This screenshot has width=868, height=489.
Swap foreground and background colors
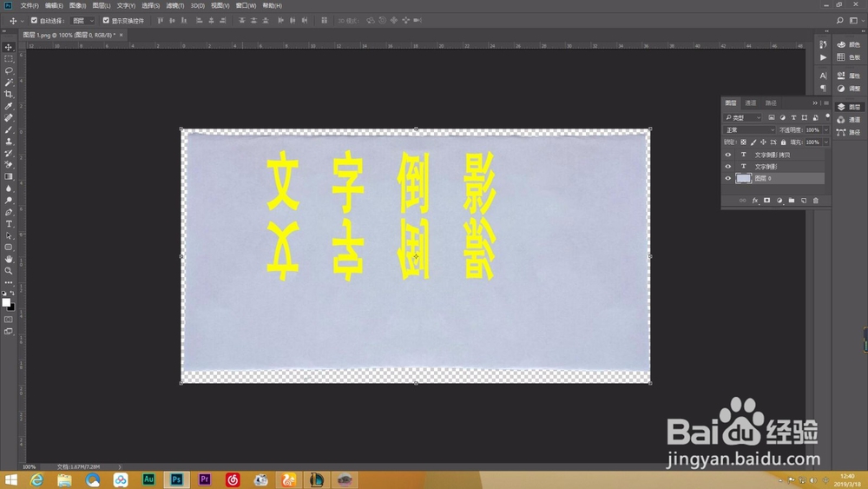point(12,293)
